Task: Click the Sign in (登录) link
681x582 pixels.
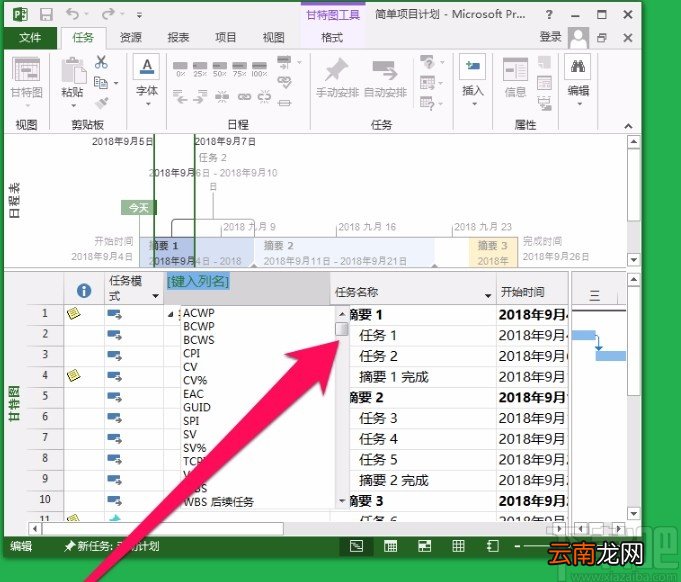Action: (551, 37)
